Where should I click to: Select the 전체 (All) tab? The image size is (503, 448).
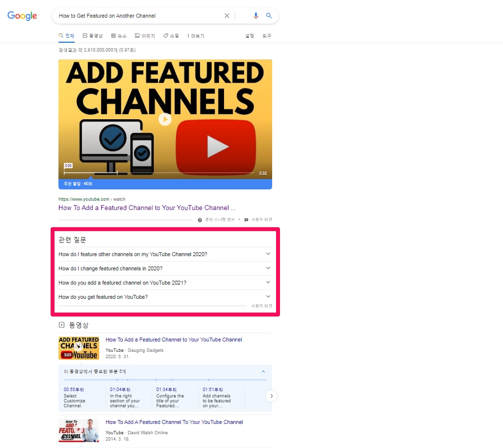coord(66,35)
